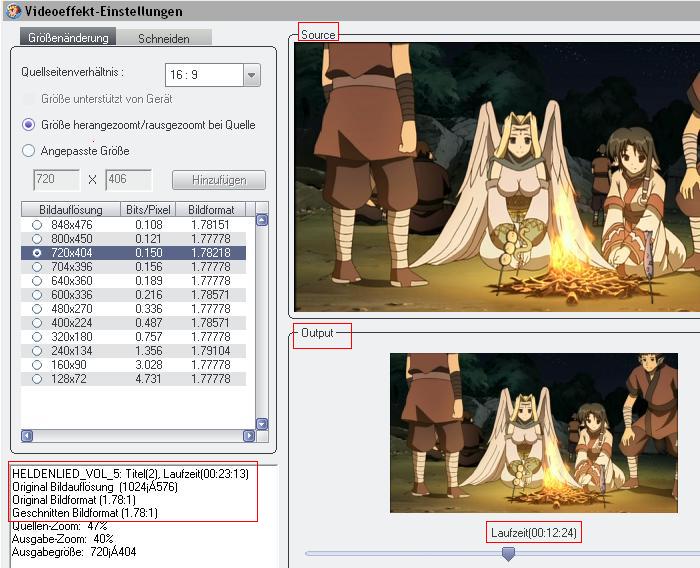Click the 4.731 Bits/Pixel value
This screenshot has height=568, width=700.
tap(149, 379)
